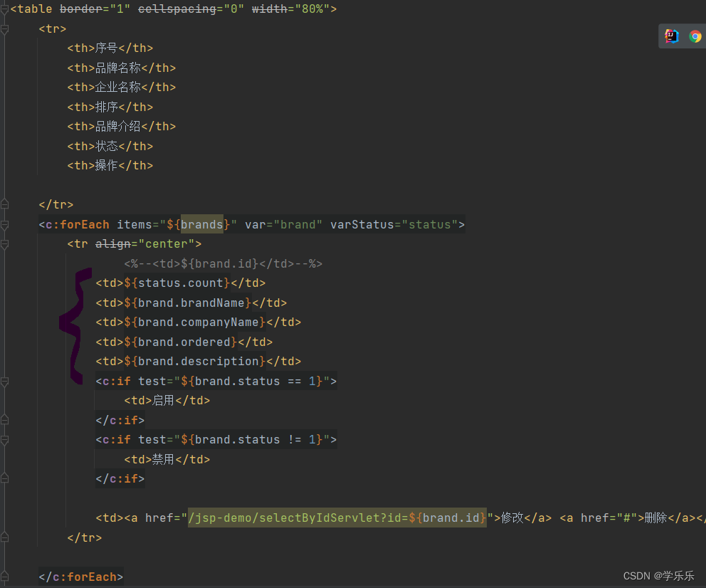Click varStatus="status" attribute

coord(394,224)
